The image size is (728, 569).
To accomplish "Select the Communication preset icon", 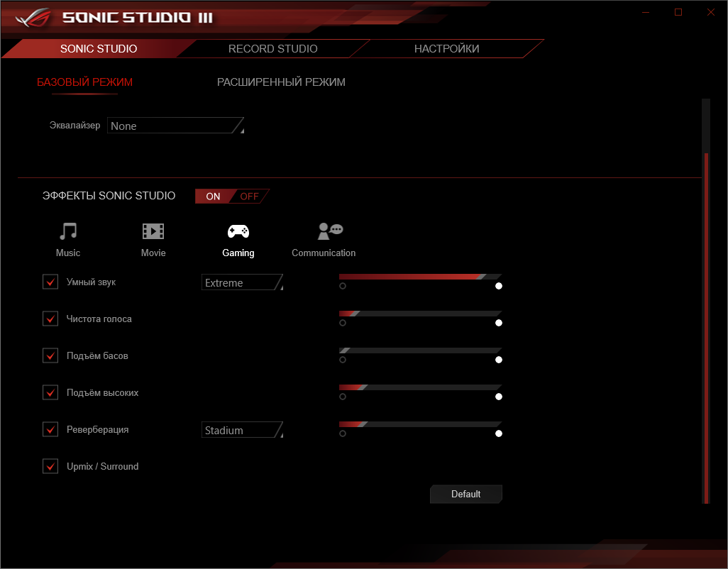I will point(330,231).
